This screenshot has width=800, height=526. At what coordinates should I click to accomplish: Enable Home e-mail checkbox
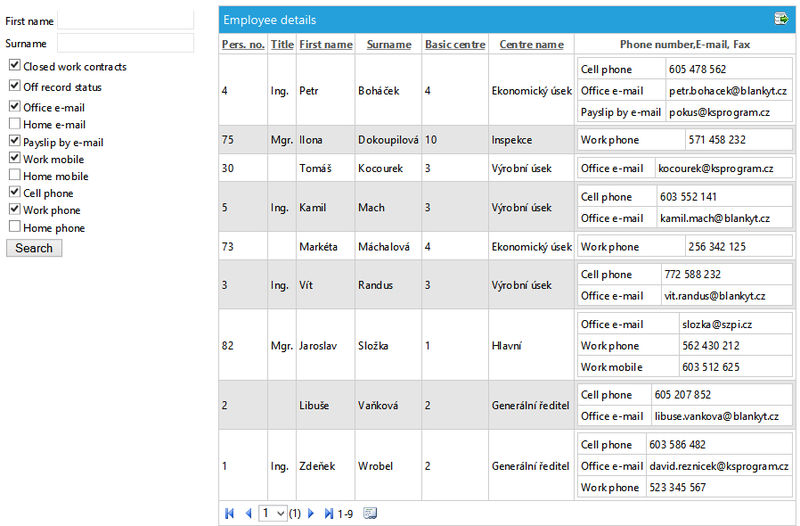click(x=15, y=123)
